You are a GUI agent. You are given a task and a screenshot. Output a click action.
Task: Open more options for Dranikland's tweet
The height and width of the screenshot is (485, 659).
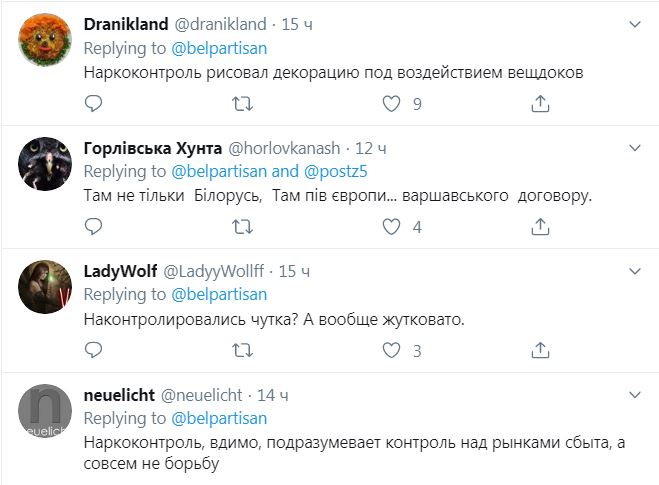[x=634, y=24]
